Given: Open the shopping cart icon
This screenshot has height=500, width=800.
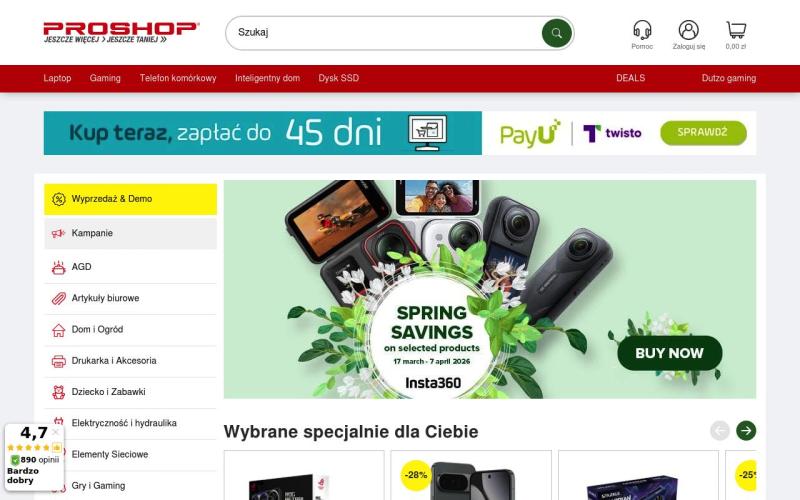Looking at the screenshot, I should (x=736, y=30).
